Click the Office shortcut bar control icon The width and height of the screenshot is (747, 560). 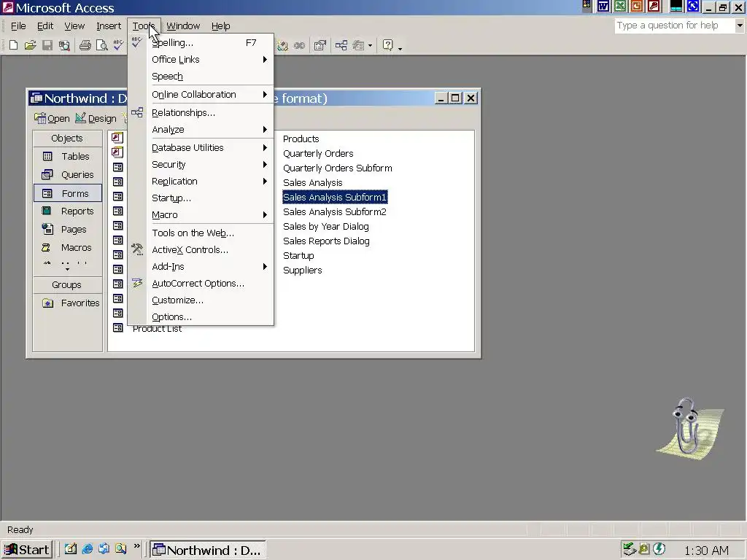[587, 6]
